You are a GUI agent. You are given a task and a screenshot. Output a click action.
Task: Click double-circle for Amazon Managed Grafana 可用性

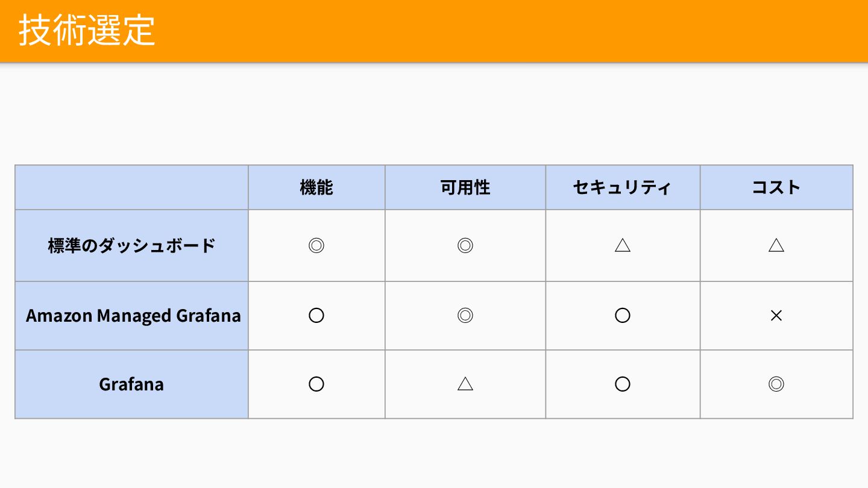[465, 315]
